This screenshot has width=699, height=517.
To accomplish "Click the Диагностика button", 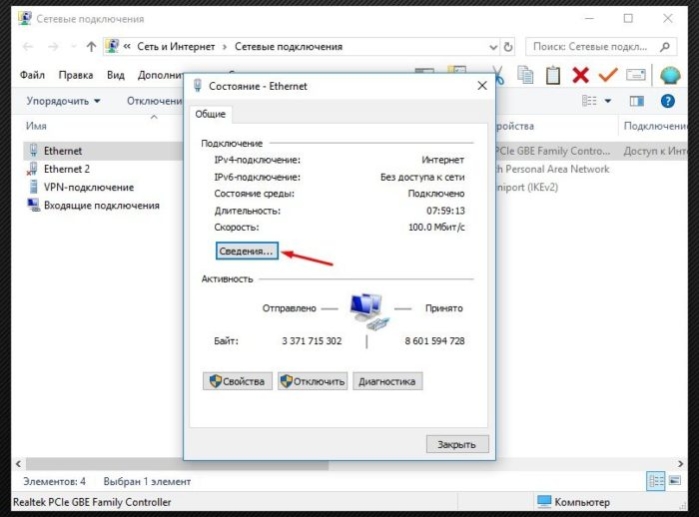I will point(387,382).
